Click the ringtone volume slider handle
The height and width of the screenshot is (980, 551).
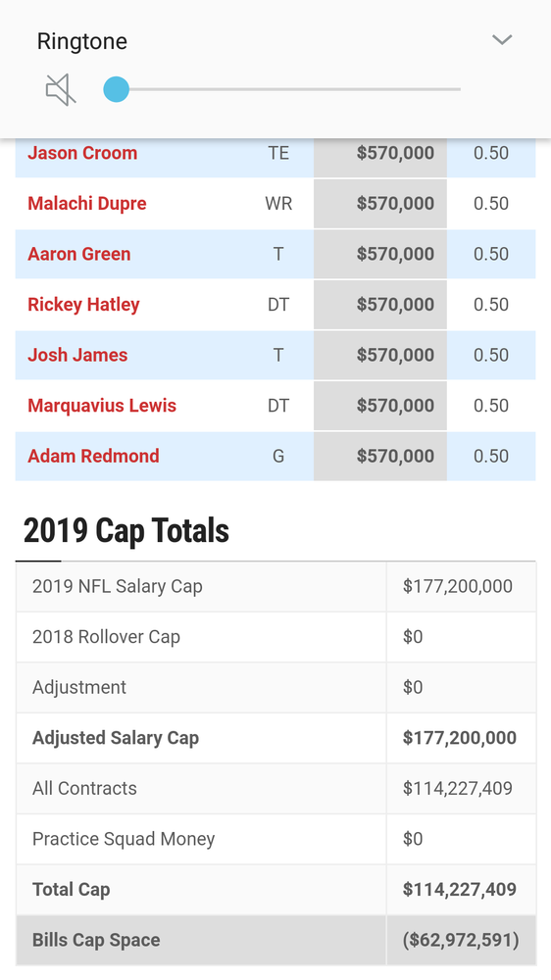click(x=117, y=89)
